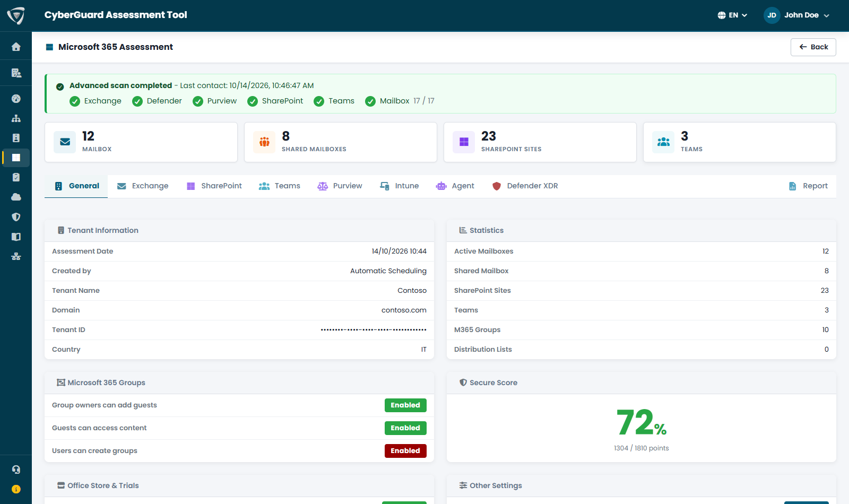This screenshot has height=504, width=849.
Task: Click the Office Store & Trials header icon
Action: pos(60,485)
